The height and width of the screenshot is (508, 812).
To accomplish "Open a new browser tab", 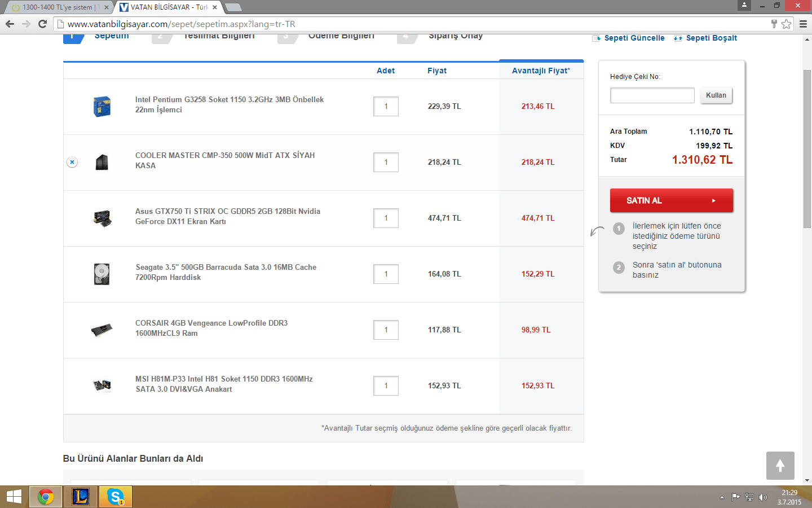I will [x=233, y=7].
